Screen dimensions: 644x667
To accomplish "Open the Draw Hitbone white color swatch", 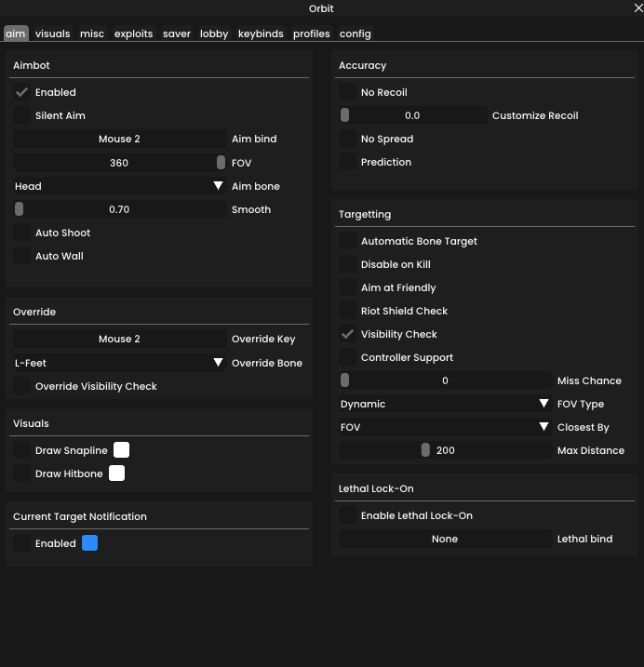I will point(116,473).
